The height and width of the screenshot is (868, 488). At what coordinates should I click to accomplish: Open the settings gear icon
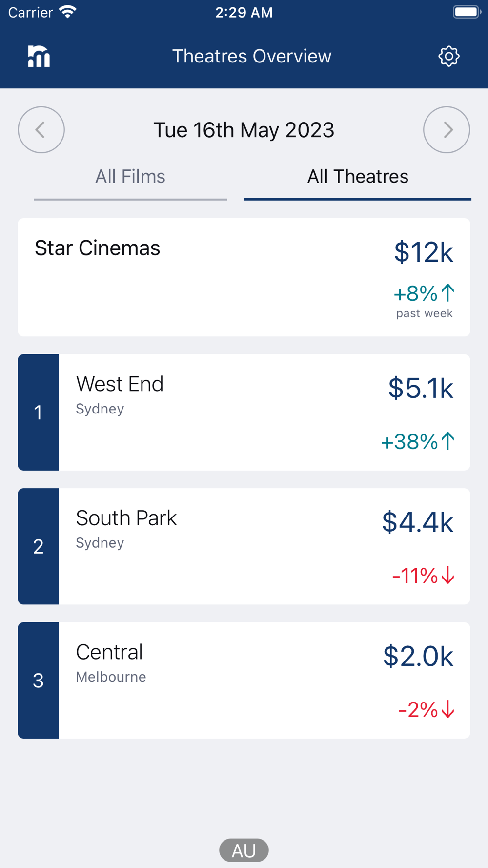pos(448,57)
